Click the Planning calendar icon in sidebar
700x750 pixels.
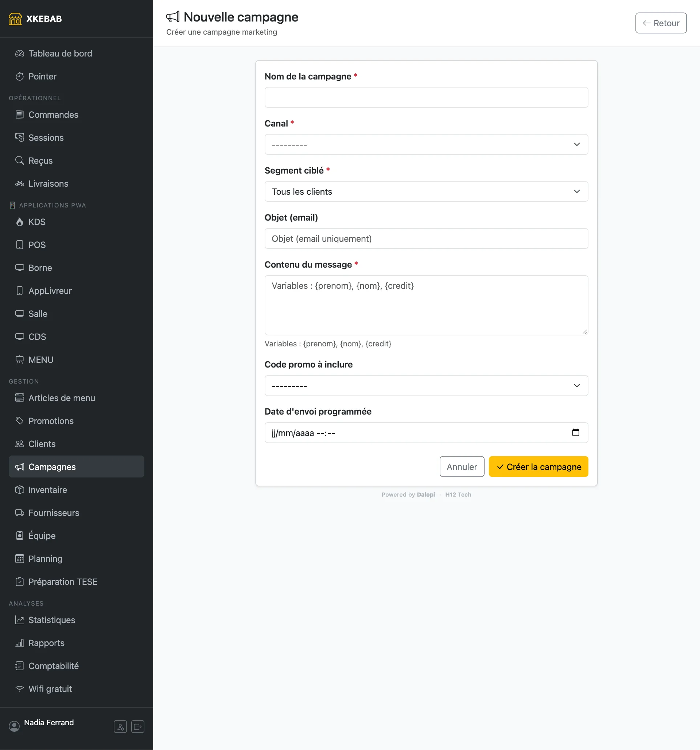click(20, 559)
